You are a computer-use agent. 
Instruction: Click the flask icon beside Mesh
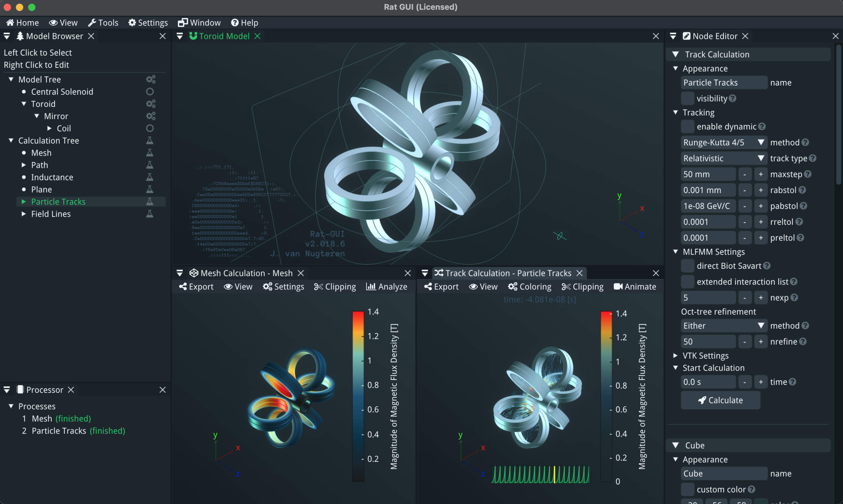click(150, 153)
